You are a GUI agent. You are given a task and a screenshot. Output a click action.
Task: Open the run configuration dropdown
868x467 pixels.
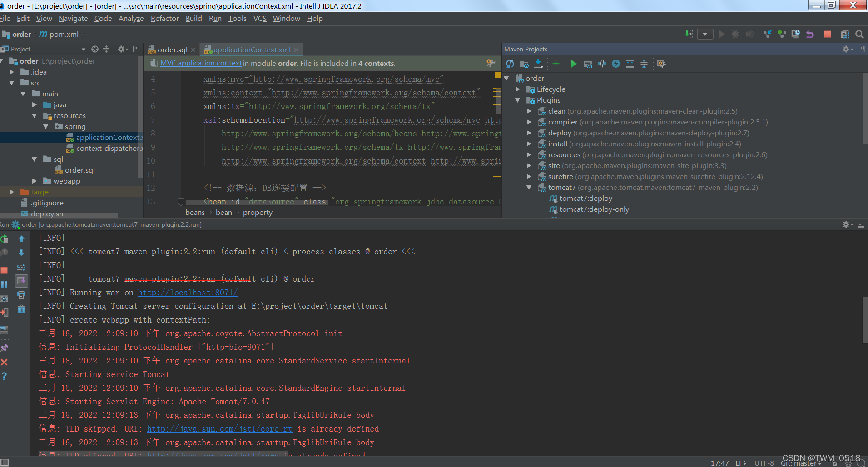click(705, 34)
